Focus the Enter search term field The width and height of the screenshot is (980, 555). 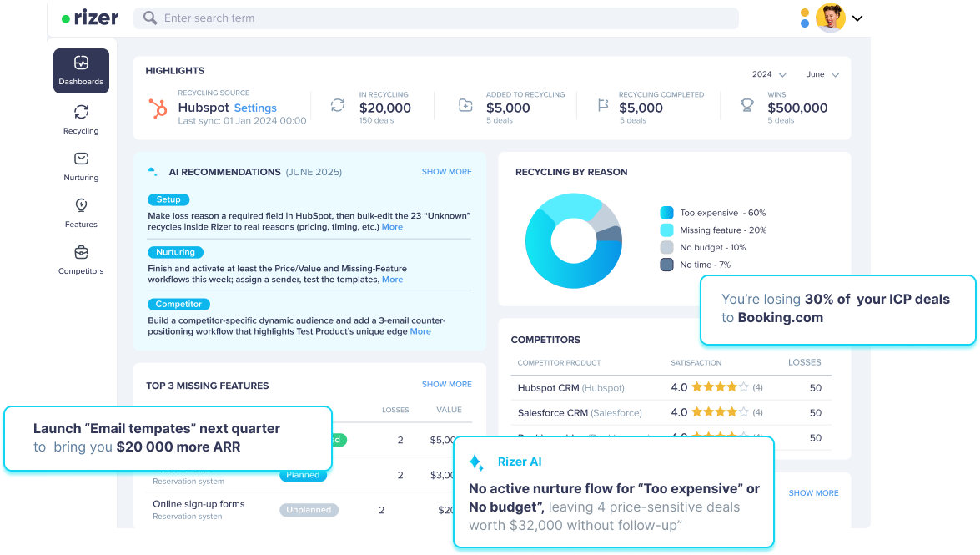click(436, 18)
